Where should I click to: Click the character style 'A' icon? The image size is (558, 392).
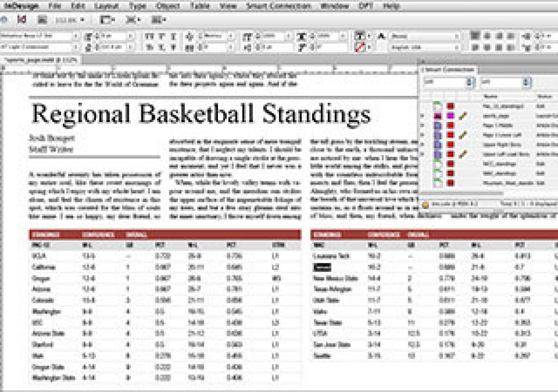[x=381, y=36]
